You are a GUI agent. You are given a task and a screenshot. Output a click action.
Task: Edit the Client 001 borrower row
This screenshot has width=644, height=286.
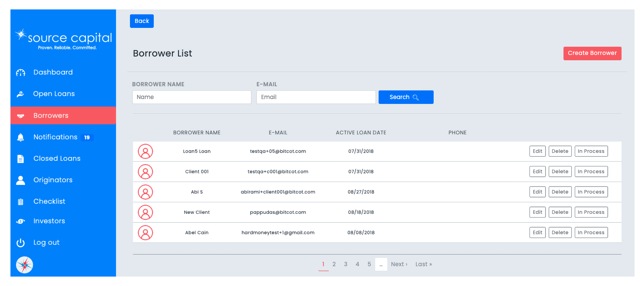click(x=537, y=172)
